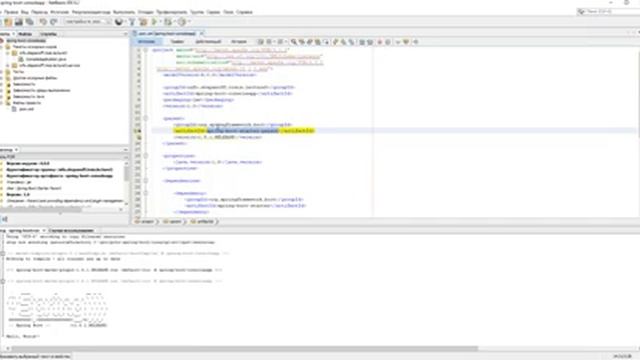Click Navigator panel vertical scrollbar
The image size is (640, 360).
coord(126,183)
